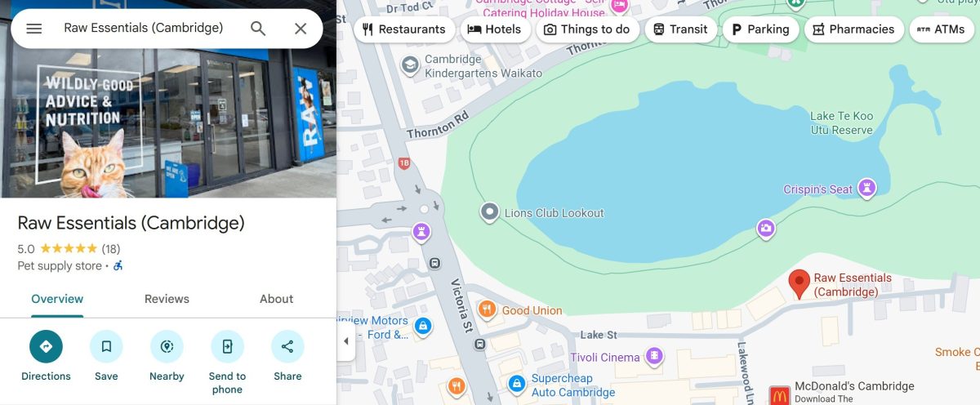Switch to the Reviews tab
The width and height of the screenshot is (980, 405).
coord(167,299)
